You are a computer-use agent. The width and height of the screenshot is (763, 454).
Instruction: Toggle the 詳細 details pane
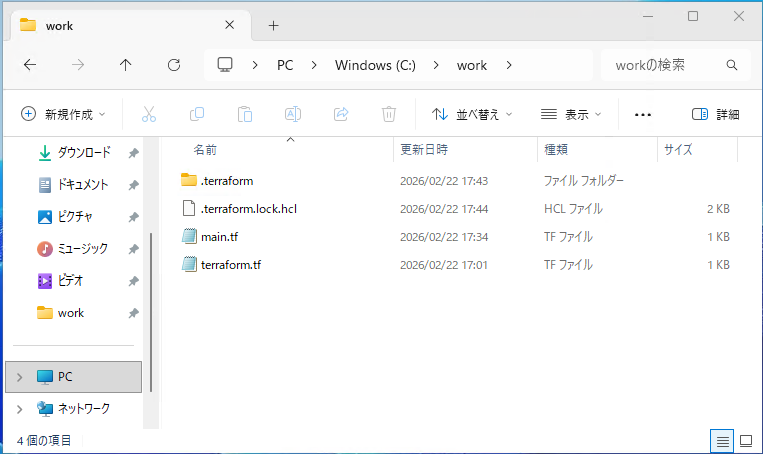point(715,114)
